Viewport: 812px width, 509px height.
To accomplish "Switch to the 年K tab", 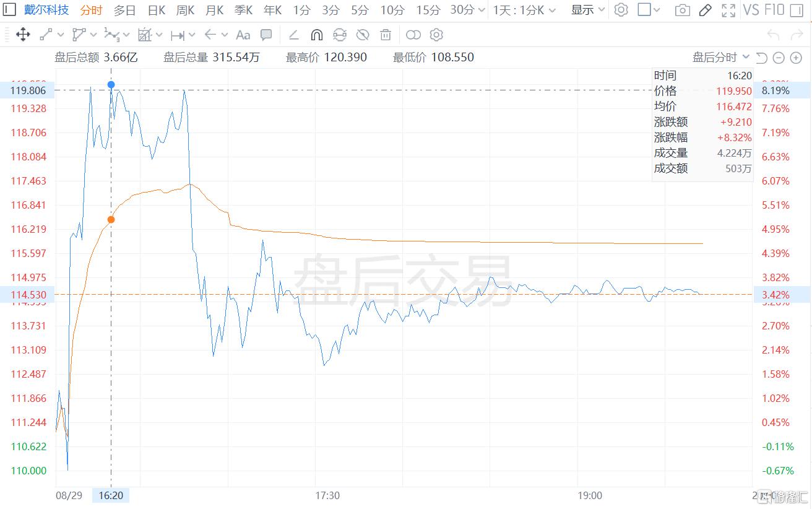I will [x=272, y=10].
